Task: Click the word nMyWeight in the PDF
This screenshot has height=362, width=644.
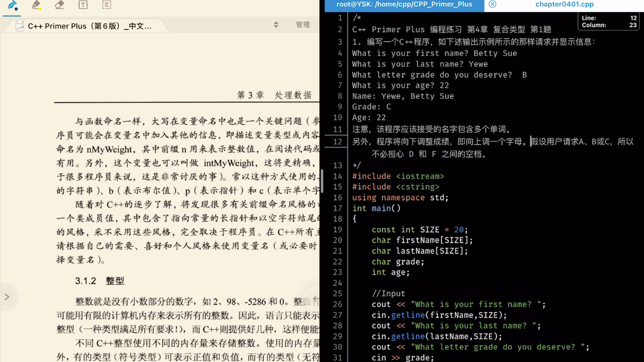Action: point(109,149)
